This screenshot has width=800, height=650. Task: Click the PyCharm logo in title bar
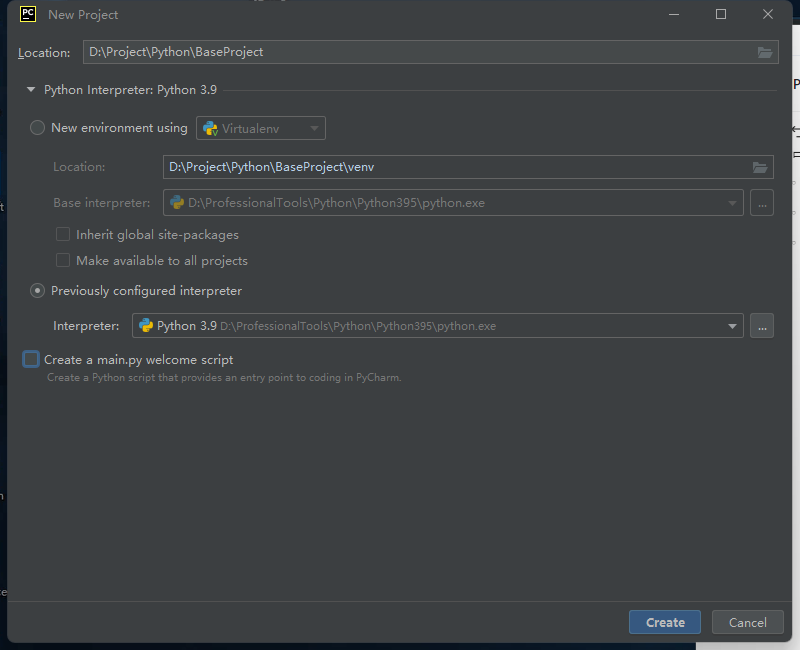28,14
